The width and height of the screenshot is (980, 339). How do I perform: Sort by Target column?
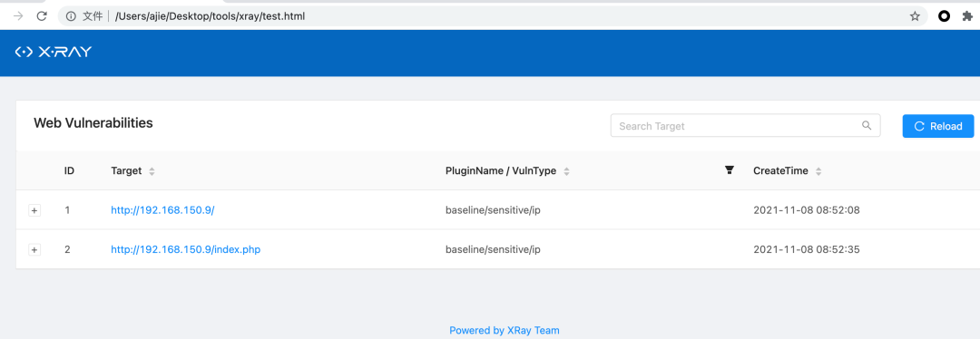[x=152, y=171]
